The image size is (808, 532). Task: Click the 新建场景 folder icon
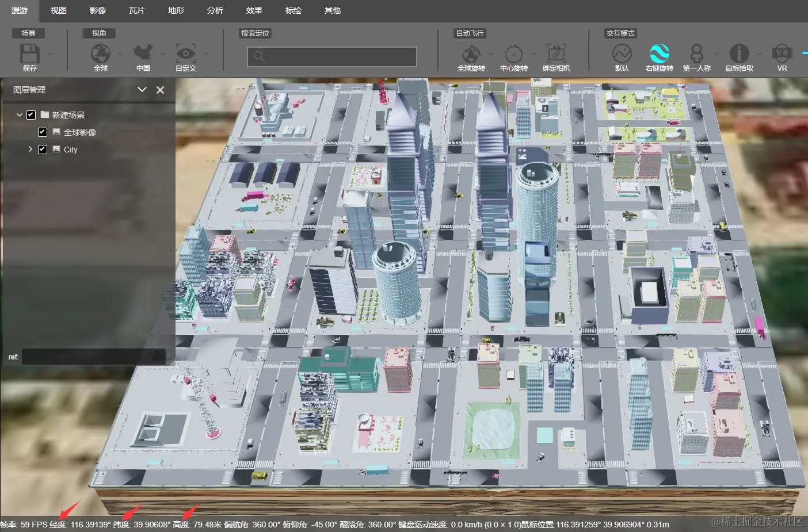45,115
